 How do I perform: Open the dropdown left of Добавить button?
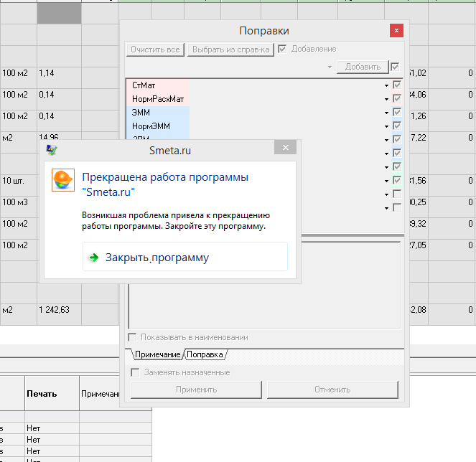pyautogui.click(x=330, y=67)
